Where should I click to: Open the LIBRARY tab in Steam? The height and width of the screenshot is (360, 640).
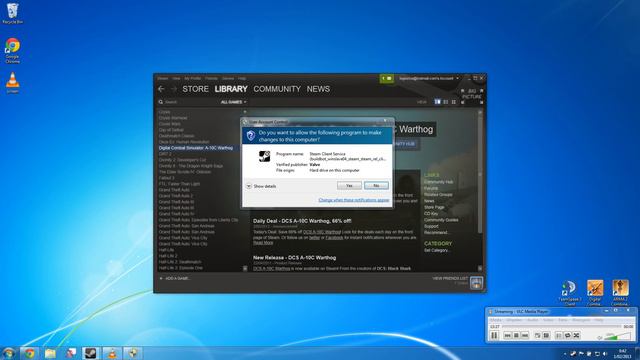tap(231, 89)
